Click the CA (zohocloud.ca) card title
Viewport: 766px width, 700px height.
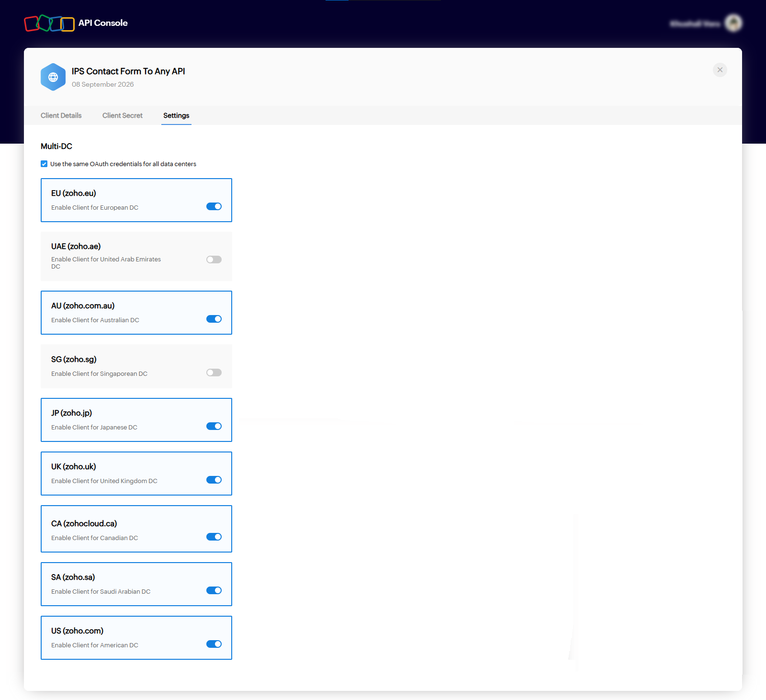84,523
